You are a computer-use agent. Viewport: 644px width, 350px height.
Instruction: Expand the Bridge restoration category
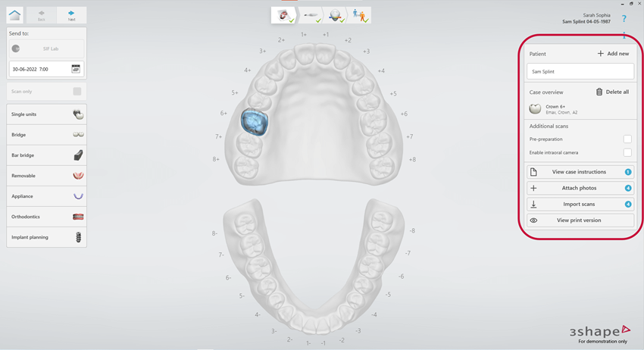46,135
